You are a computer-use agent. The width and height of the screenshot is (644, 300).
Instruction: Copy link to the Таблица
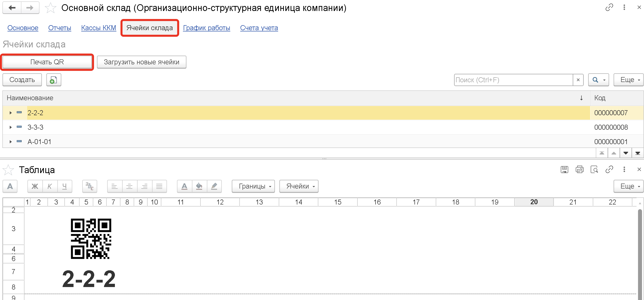(x=609, y=169)
